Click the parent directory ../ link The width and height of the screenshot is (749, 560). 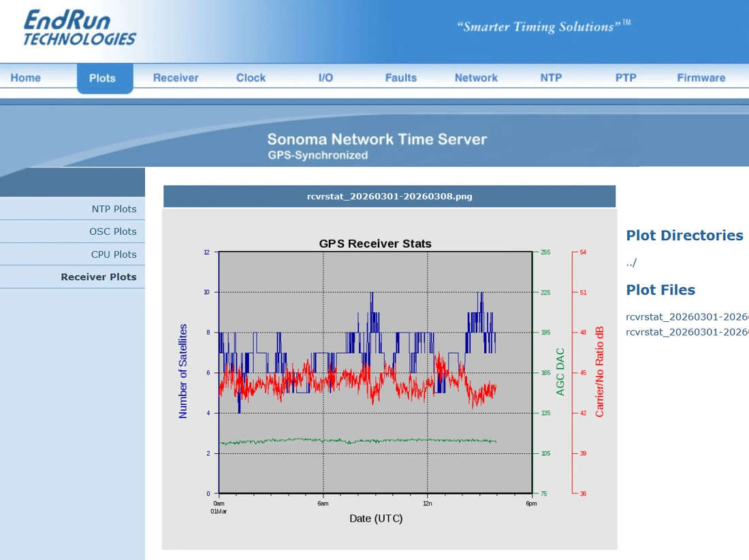pos(631,263)
